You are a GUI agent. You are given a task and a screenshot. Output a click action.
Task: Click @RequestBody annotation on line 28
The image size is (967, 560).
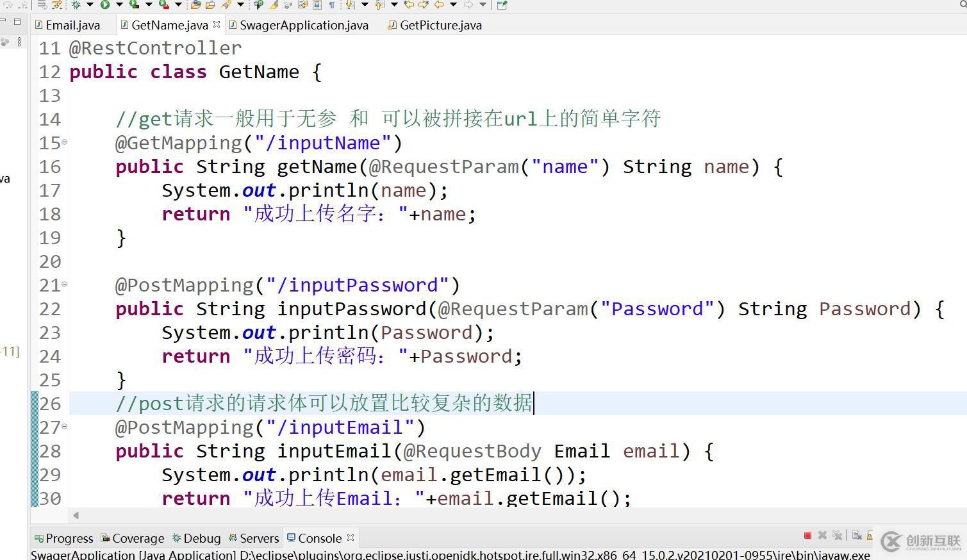[x=472, y=451]
